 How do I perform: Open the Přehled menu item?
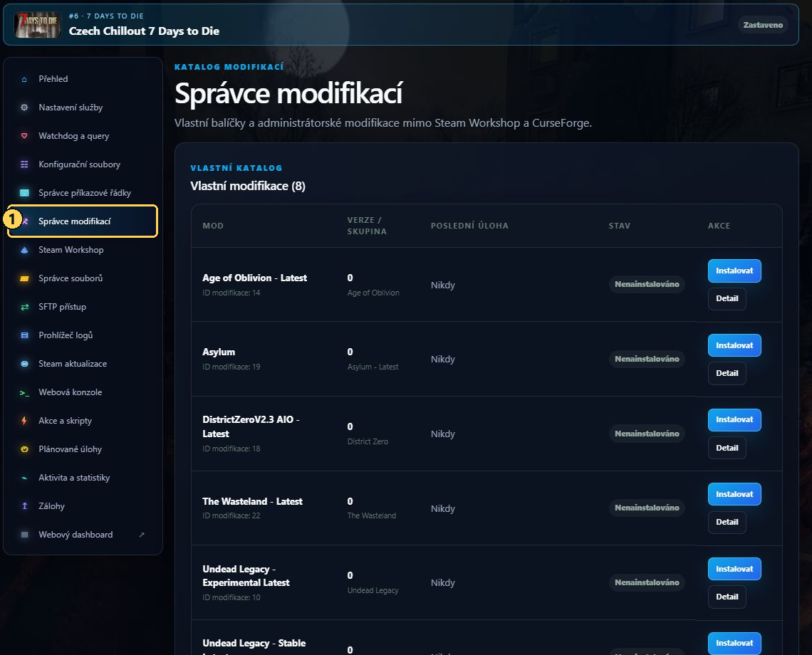(83, 79)
